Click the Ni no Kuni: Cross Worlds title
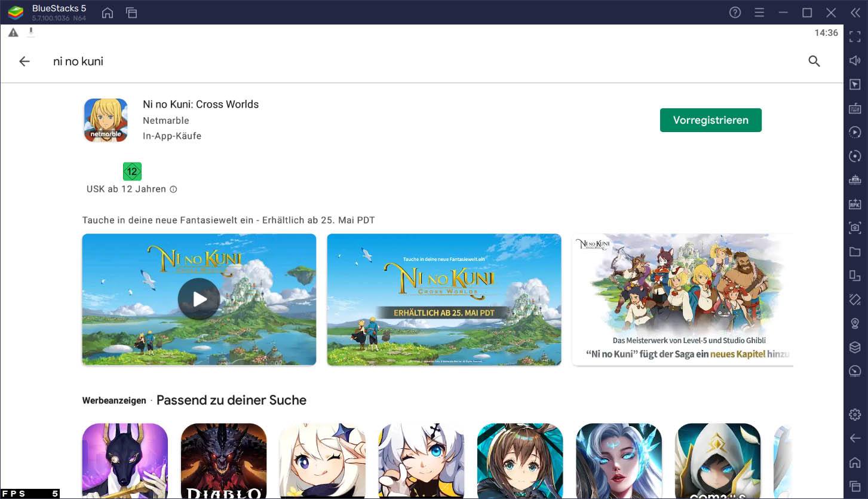The height and width of the screenshot is (499, 868). pyautogui.click(x=201, y=104)
